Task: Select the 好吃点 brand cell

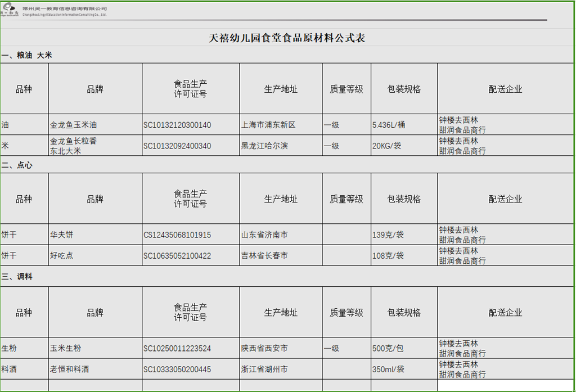Action: click(94, 255)
